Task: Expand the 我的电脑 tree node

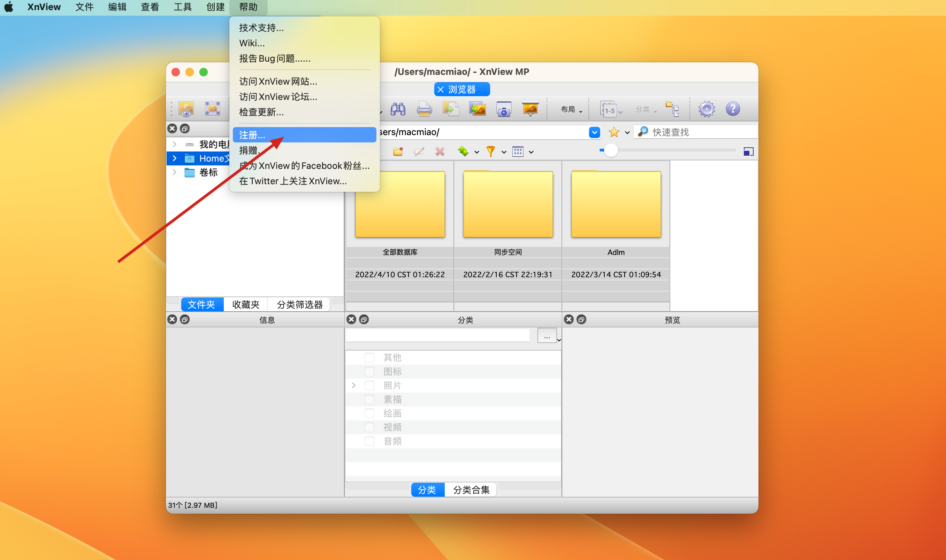Action: [x=175, y=144]
